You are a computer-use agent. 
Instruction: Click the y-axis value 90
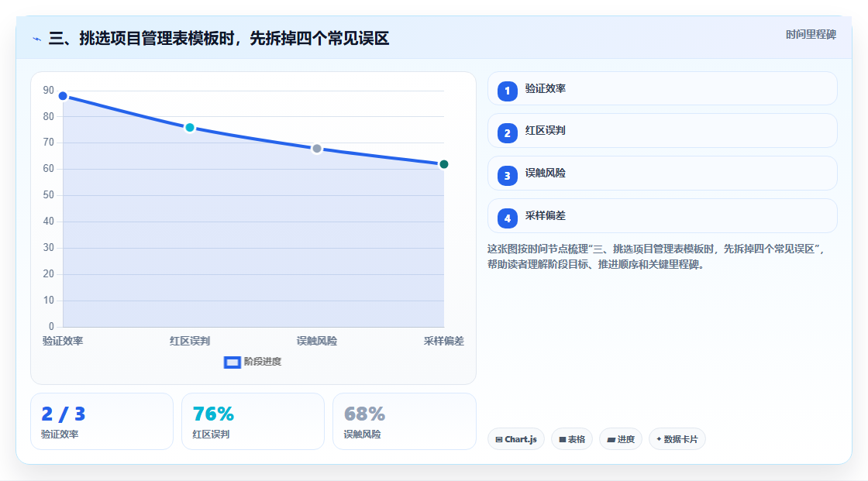[49, 90]
